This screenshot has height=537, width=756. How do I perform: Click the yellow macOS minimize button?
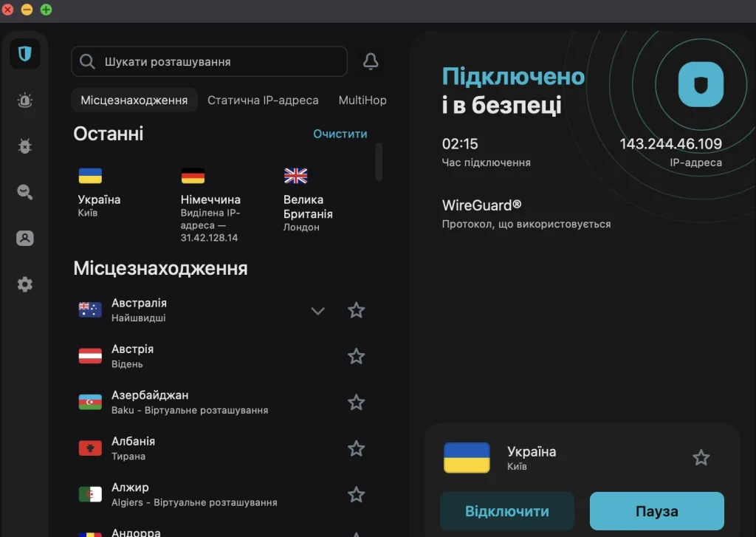click(x=27, y=10)
